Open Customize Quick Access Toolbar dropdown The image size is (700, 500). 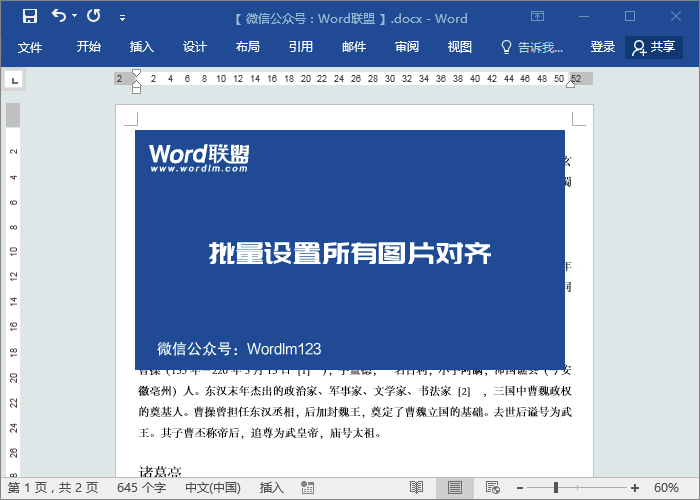pyautogui.click(x=122, y=18)
